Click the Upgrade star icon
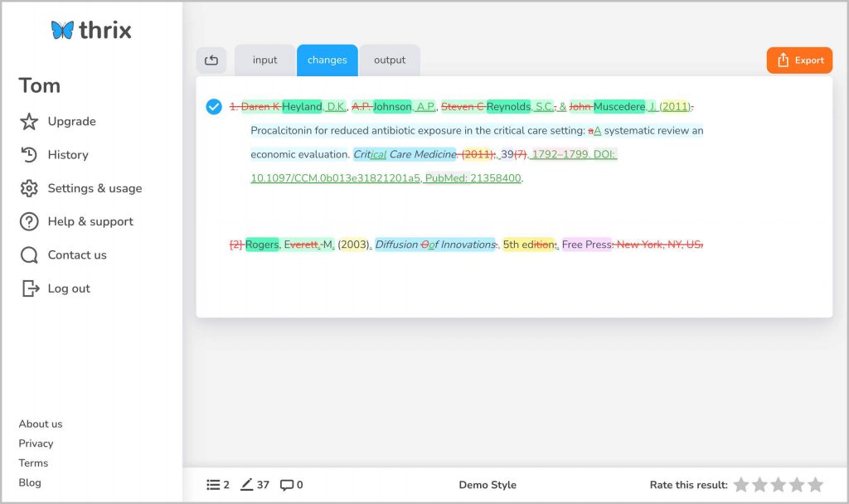 tap(29, 122)
